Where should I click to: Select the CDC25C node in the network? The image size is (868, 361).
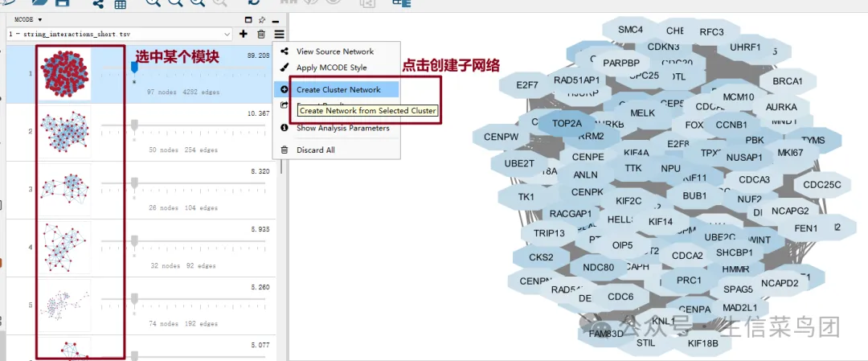[x=821, y=185]
